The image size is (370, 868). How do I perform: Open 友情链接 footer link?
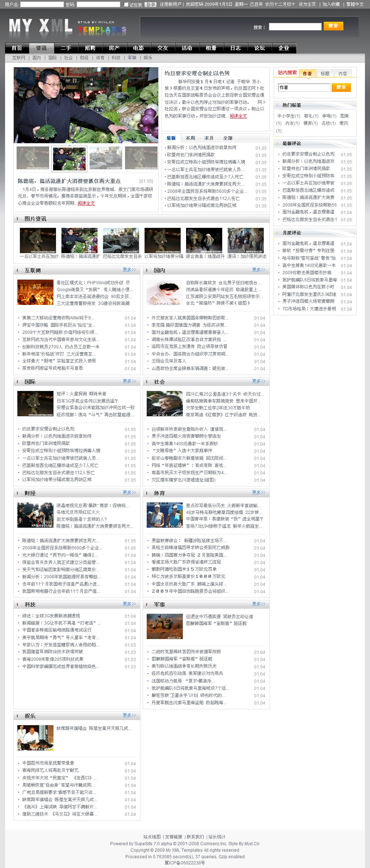(x=174, y=837)
